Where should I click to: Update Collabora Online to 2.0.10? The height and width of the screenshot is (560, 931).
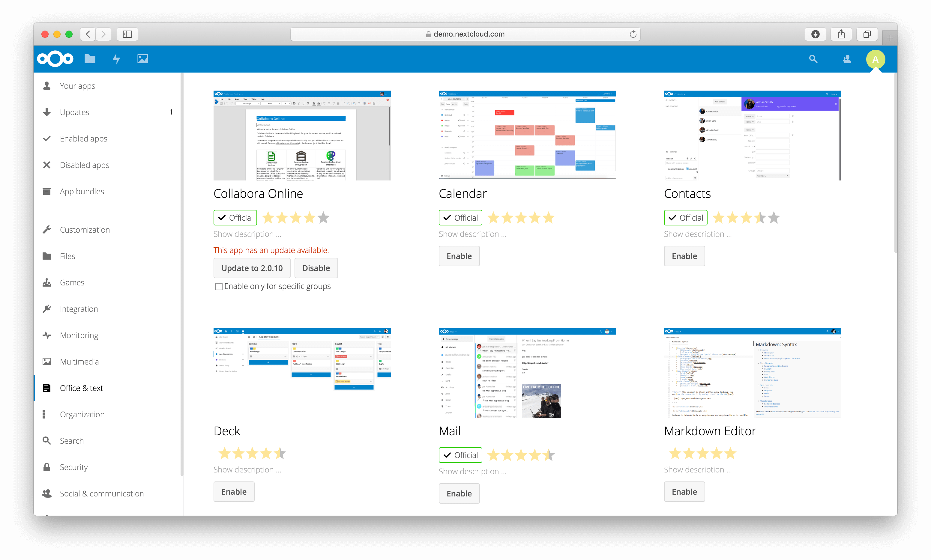(x=252, y=268)
